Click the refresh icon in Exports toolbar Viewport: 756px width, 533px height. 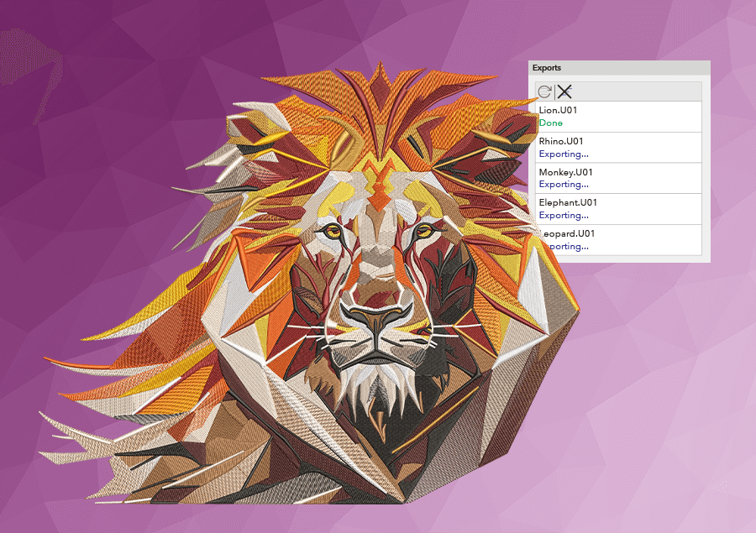click(x=544, y=91)
